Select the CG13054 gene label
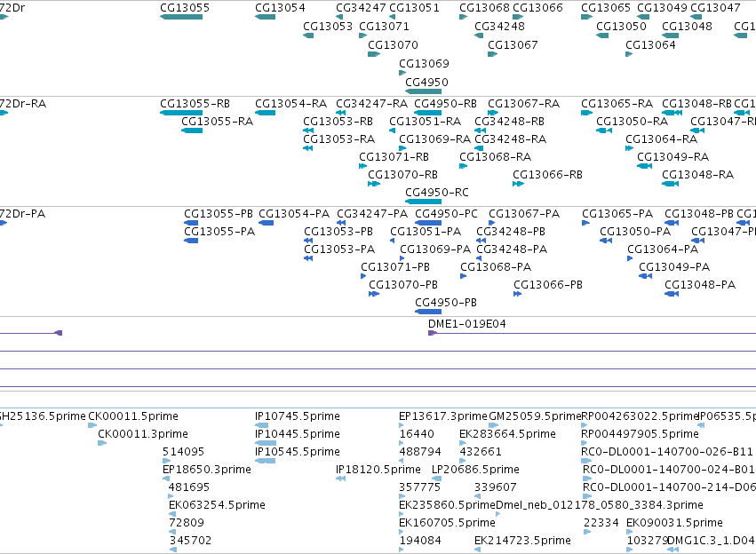The image size is (756, 554). coord(280,8)
